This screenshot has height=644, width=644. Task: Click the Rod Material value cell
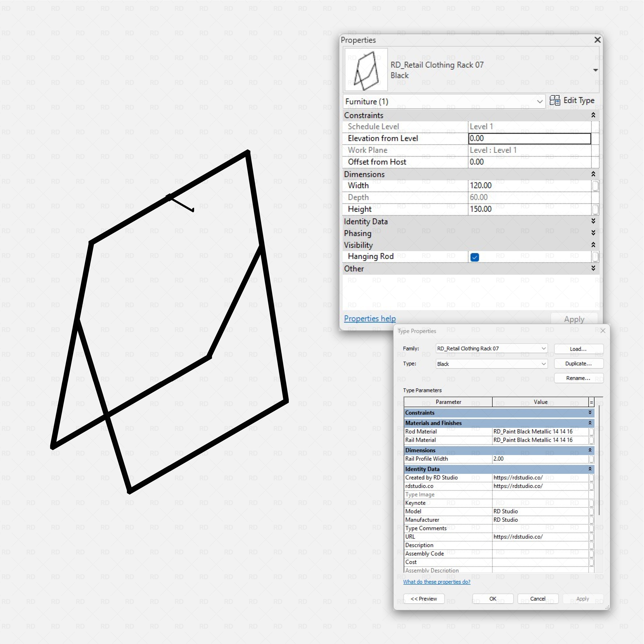coord(540,431)
